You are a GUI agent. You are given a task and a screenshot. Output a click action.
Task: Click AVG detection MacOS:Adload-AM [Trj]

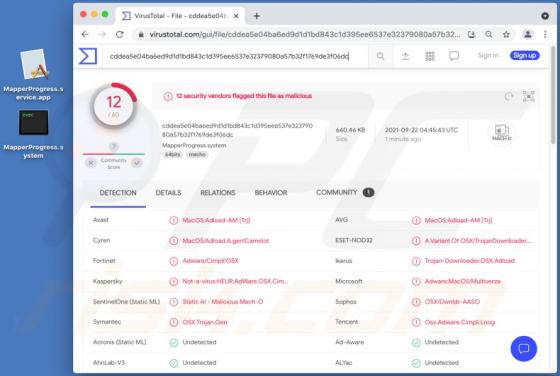coord(458,220)
